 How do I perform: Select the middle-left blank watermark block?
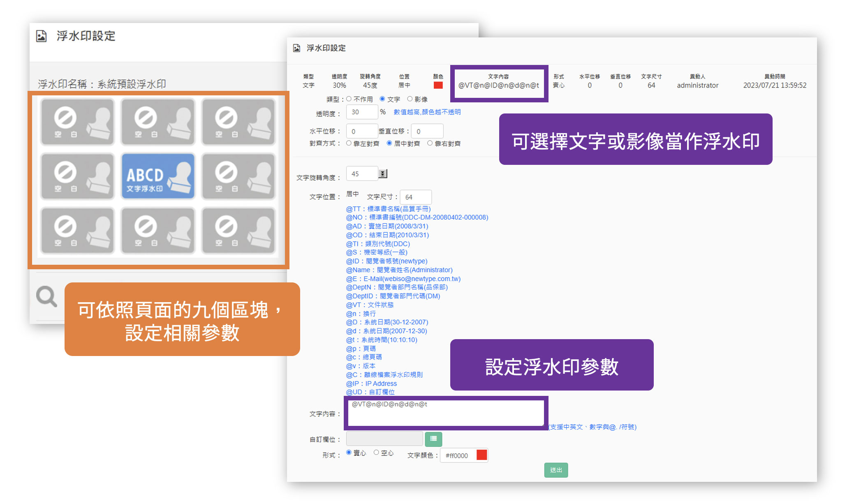pyautogui.click(x=77, y=176)
